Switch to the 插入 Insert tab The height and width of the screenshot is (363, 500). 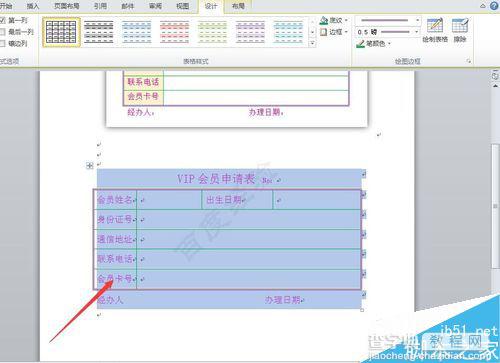[33, 6]
